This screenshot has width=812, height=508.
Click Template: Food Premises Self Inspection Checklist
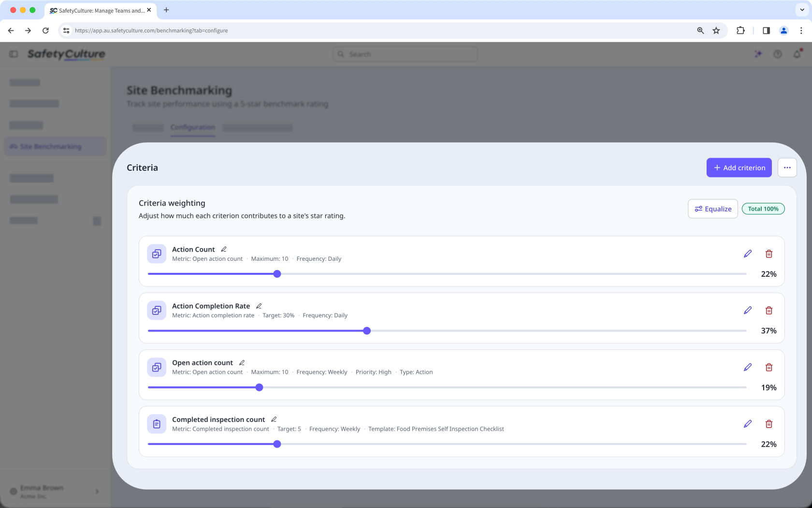coord(436,429)
